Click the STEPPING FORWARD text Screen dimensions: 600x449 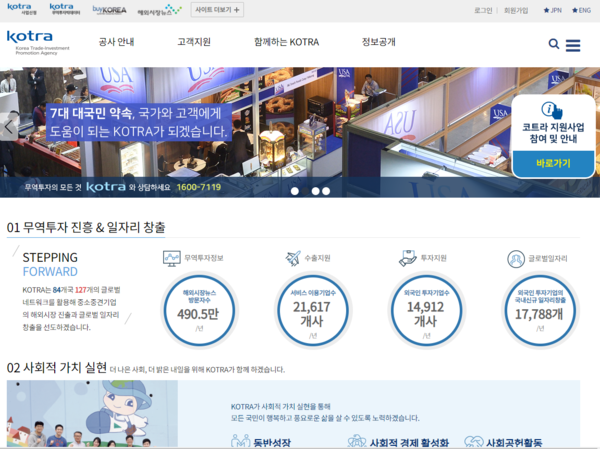[50, 265]
